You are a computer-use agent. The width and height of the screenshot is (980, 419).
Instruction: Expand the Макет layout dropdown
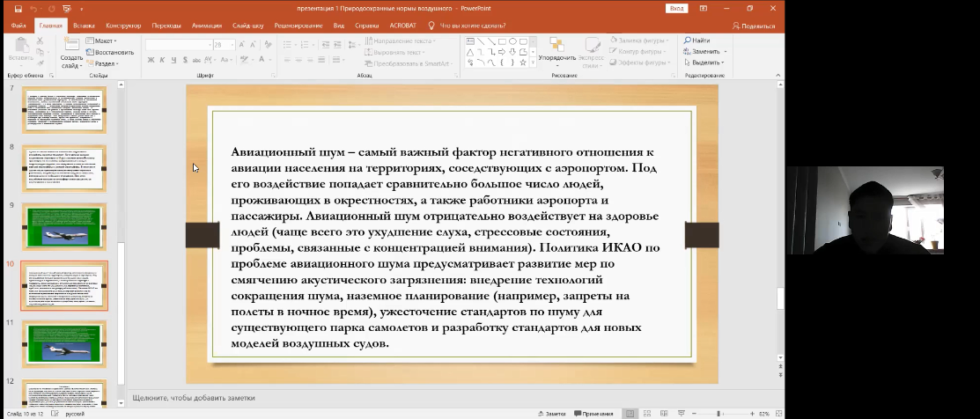click(x=104, y=40)
